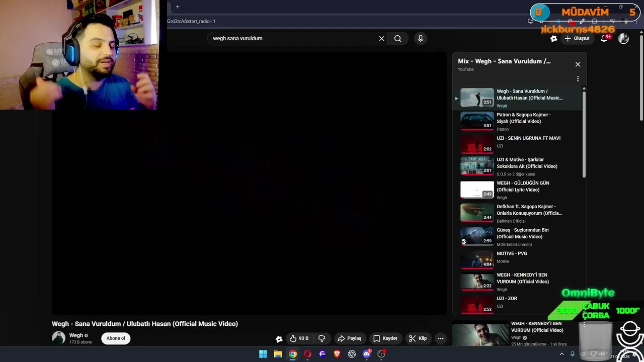Image resolution: width=644 pixels, height=362 pixels.
Task: Open File Explorer from taskbar
Action: click(x=278, y=354)
